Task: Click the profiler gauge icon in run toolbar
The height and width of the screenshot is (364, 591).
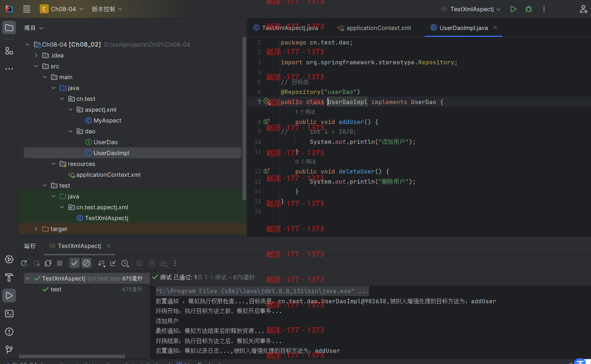Action: click(x=163, y=263)
